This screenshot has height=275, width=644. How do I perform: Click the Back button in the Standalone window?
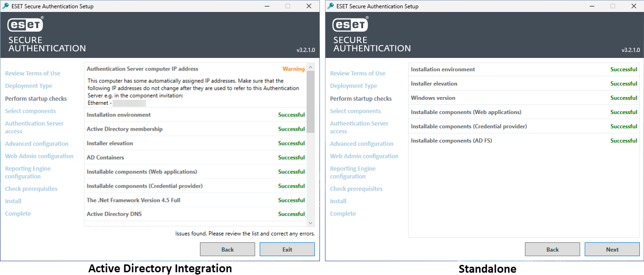pos(553,249)
